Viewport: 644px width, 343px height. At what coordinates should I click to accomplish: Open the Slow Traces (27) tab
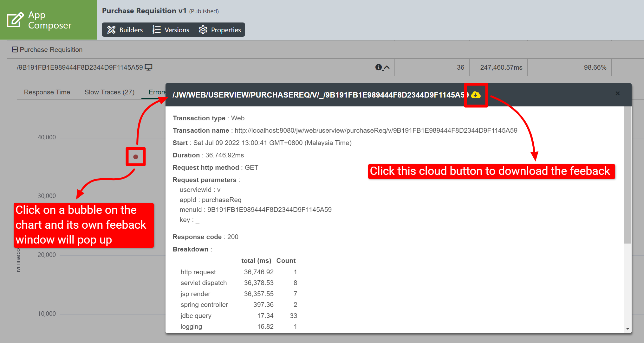109,92
